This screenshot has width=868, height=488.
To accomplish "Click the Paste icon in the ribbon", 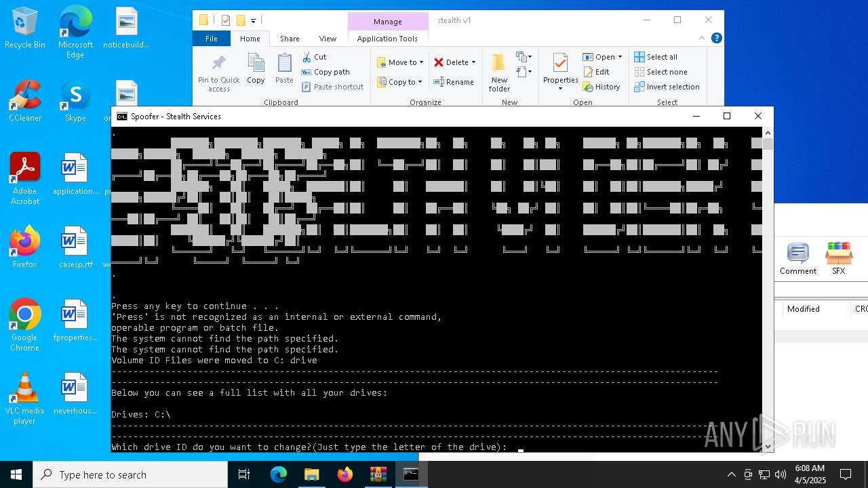I will 284,69.
